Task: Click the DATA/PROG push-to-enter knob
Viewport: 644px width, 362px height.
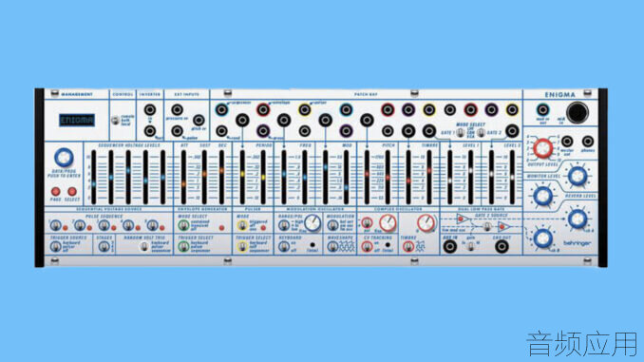Action: 64,158
